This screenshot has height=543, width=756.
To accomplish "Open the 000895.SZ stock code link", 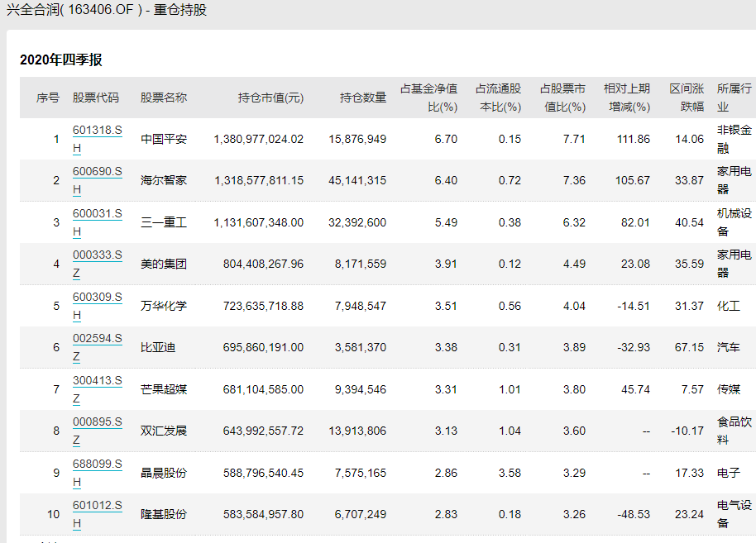I will point(97,422).
